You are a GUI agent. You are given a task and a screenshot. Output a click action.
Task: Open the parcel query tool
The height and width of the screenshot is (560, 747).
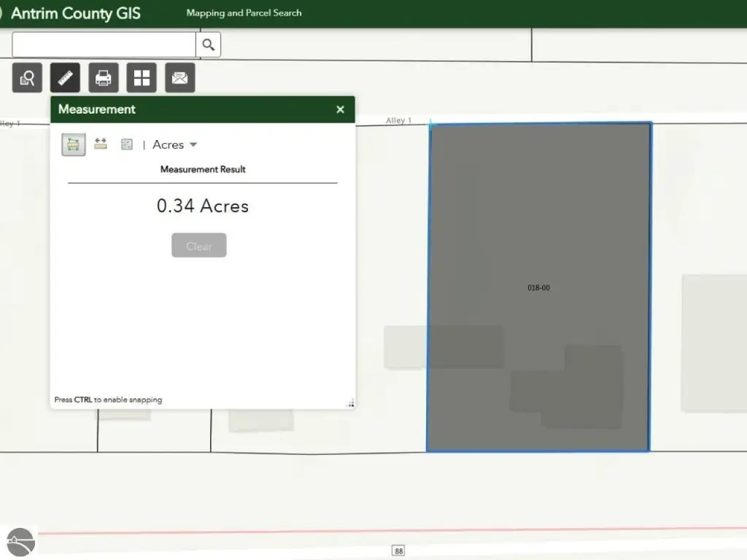coord(27,77)
